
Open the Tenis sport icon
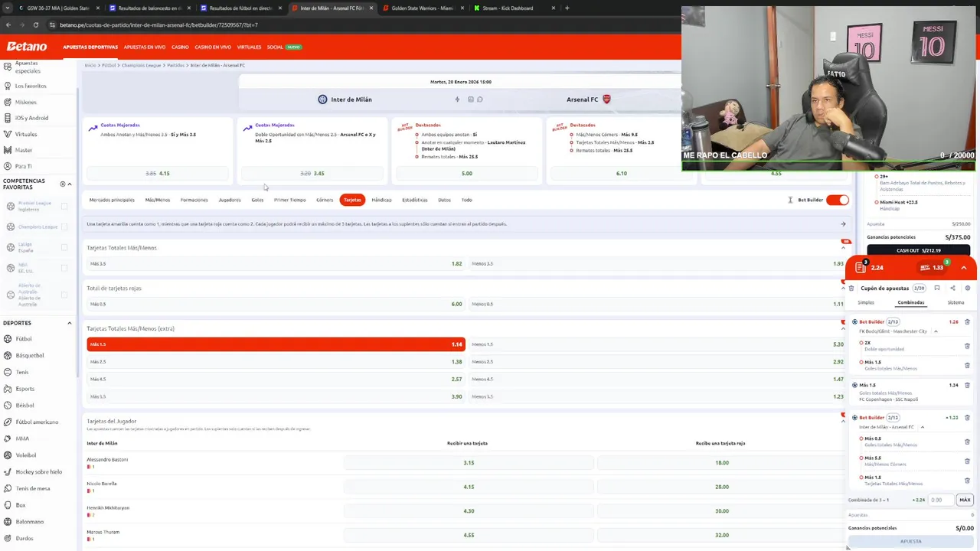(x=8, y=372)
